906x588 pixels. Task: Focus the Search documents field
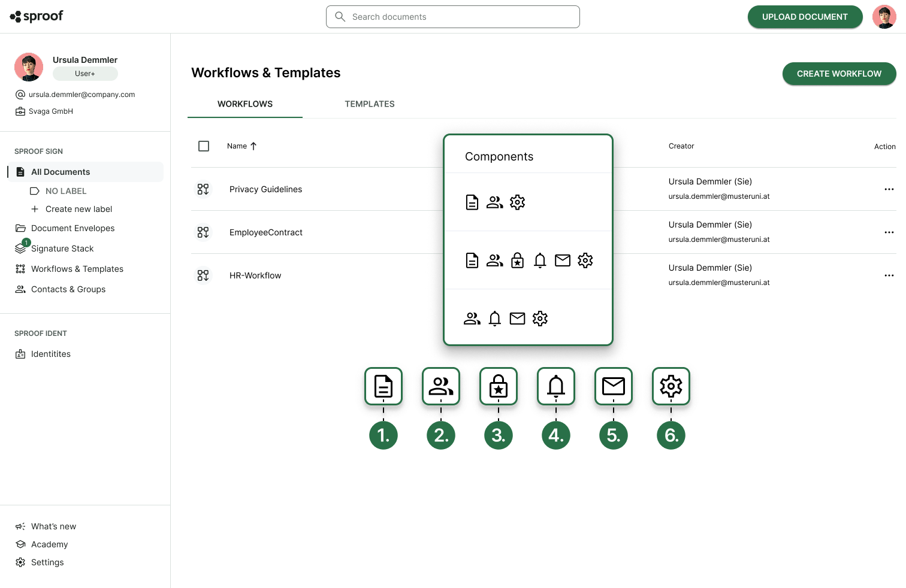coord(453,17)
